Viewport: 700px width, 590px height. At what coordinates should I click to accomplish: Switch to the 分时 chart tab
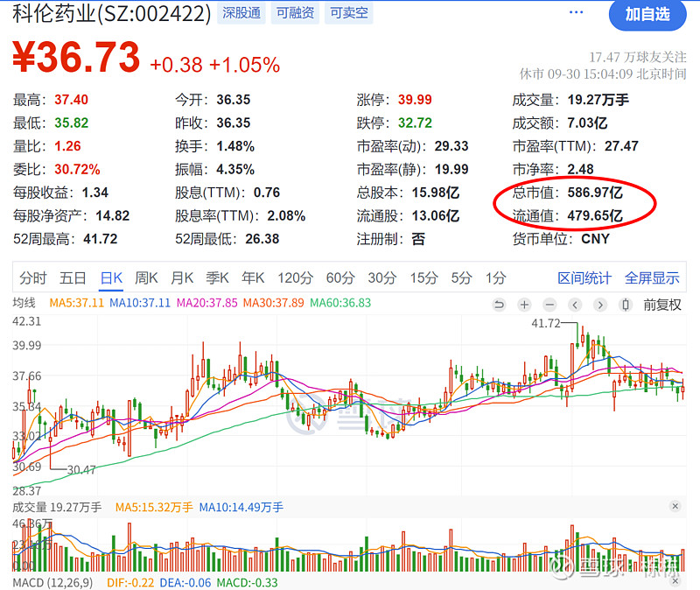(32, 277)
